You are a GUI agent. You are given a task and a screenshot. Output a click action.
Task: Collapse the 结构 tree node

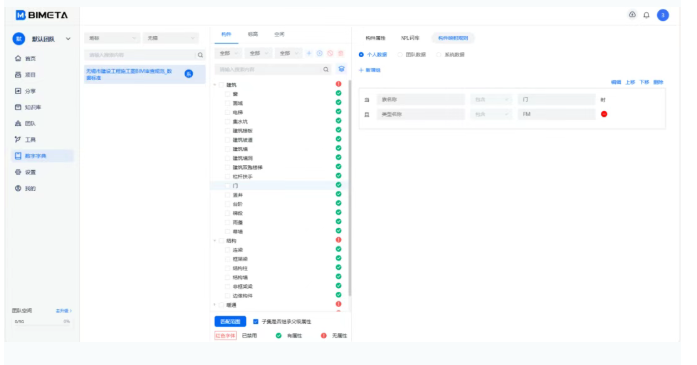(x=215, y=241)
